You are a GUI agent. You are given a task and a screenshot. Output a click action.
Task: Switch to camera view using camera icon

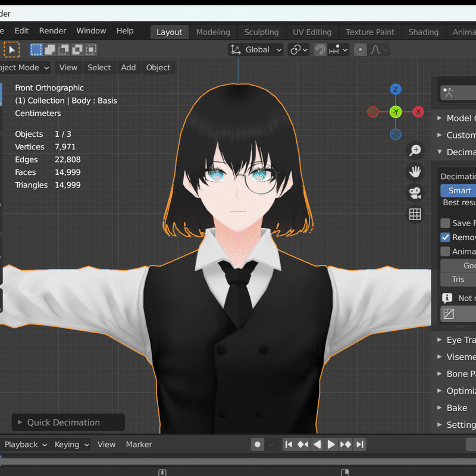tap(415, 193)
